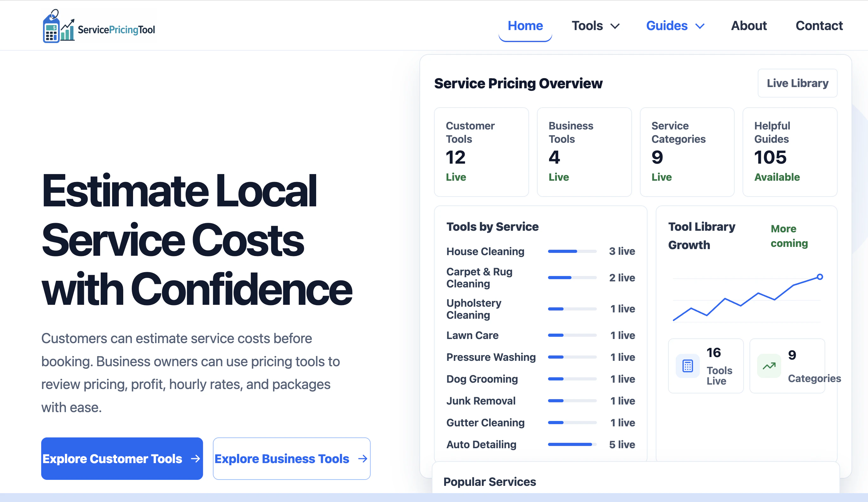Open the Guides nav item

pyautogui.click(x=667, y=26)
